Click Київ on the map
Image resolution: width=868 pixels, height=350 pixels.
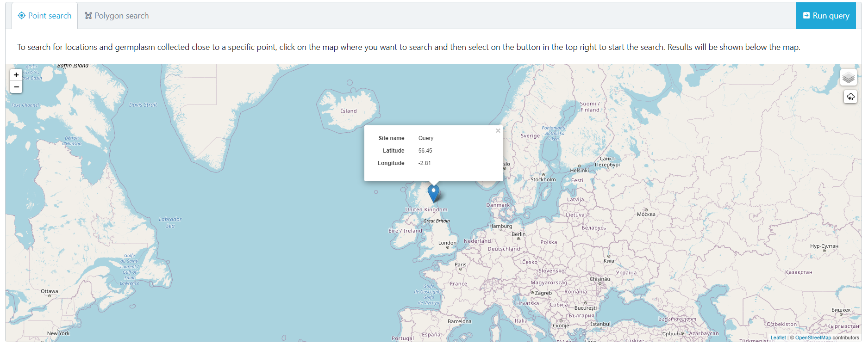click(609, 261)
